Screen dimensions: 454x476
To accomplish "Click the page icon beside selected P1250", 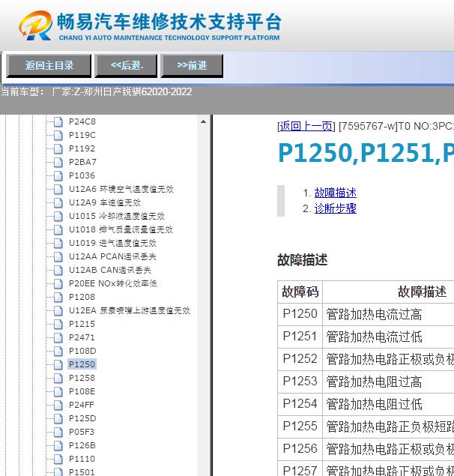I will point(58,364).
